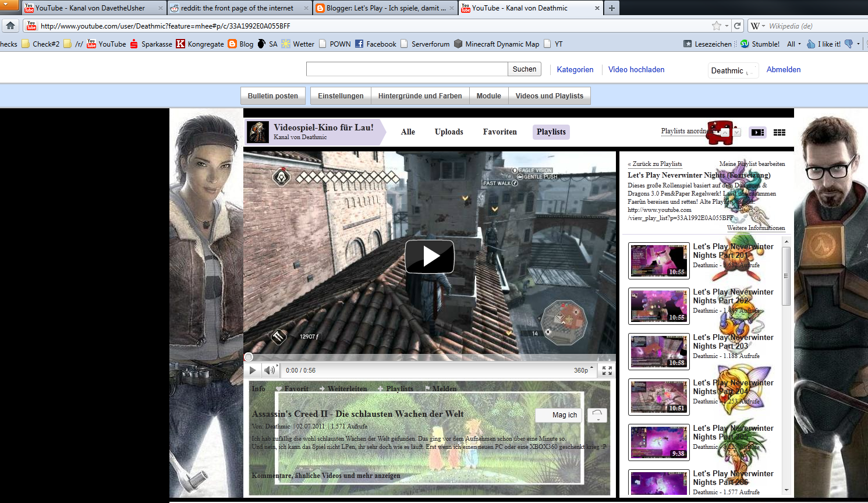Click the Suchen search button

525,69
